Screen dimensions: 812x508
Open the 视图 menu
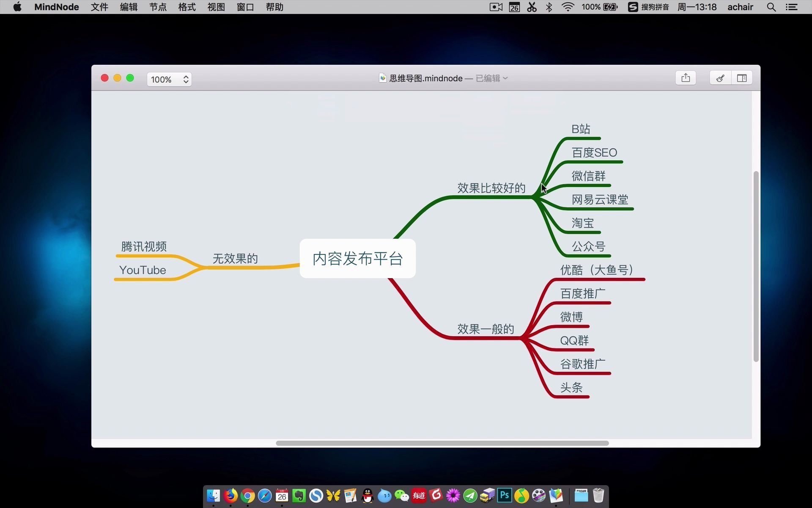[x=216, y=7]
